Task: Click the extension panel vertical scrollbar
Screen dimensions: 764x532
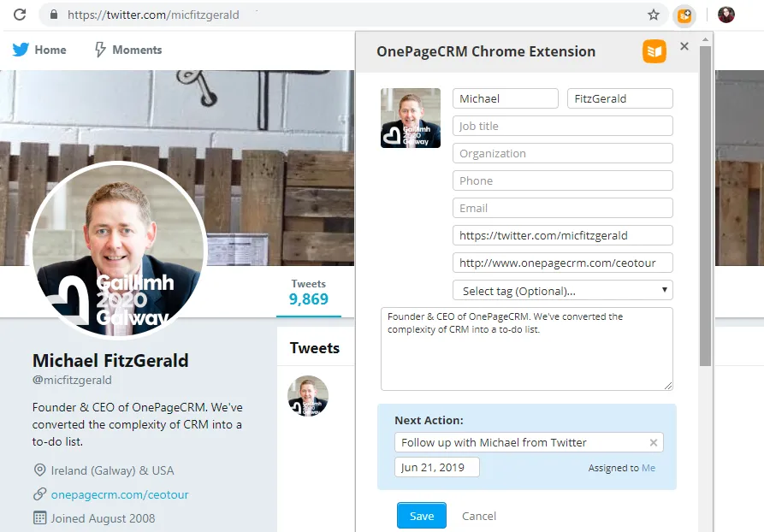Action: point(705,206)
